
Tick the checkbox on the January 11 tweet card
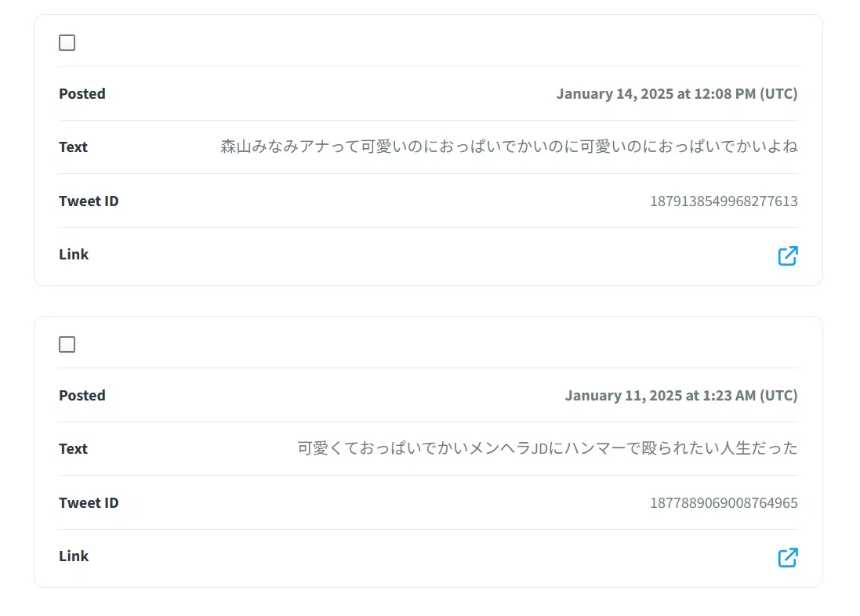67,345
